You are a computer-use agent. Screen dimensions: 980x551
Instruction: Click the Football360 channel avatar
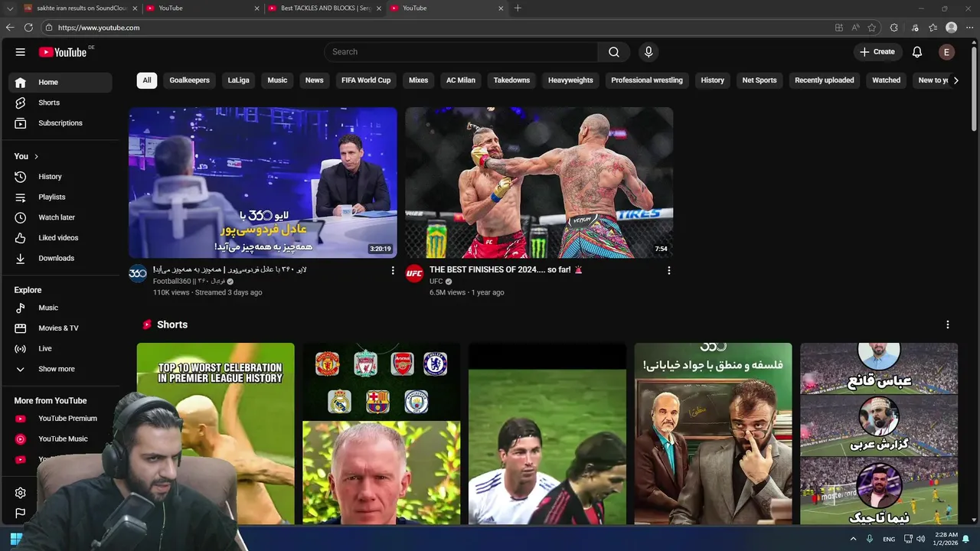tap(138, 273)
